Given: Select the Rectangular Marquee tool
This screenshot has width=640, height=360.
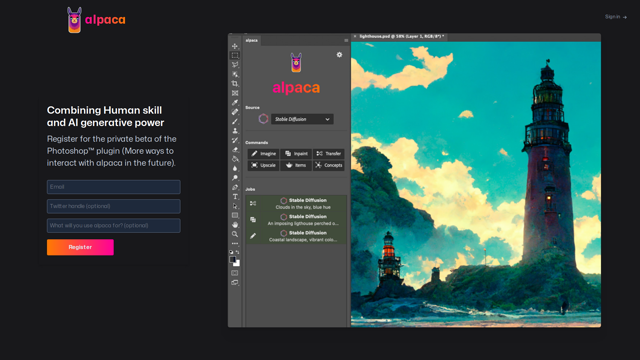Looking at the screenshot, I should [235, 55].
